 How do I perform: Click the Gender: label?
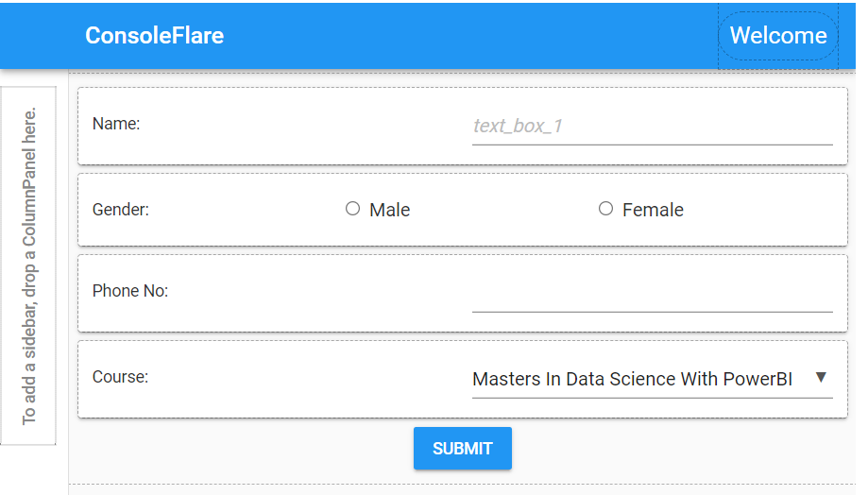click(x=120, y=210)
